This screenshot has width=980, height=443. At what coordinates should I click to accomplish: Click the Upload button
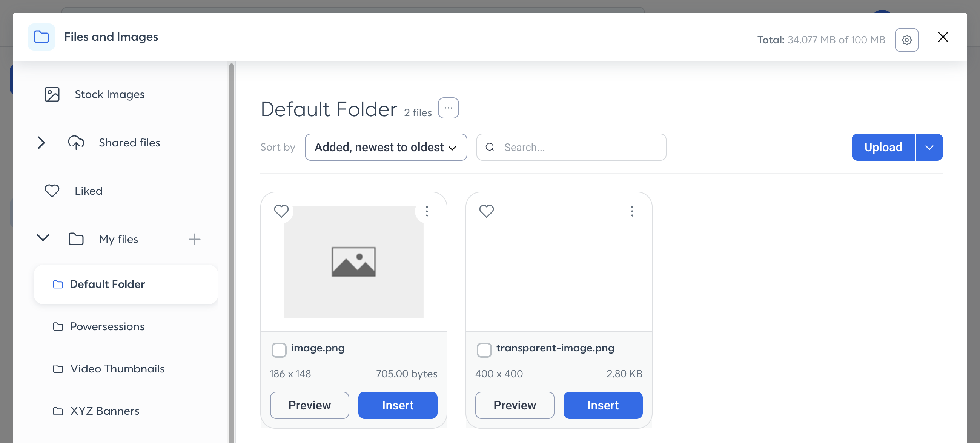883,147
